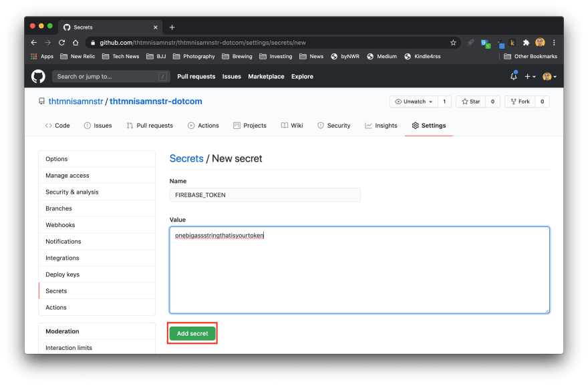Reload the page in Chrome
Viewport: 588px width, 386px height.
(x=61, y=43)
